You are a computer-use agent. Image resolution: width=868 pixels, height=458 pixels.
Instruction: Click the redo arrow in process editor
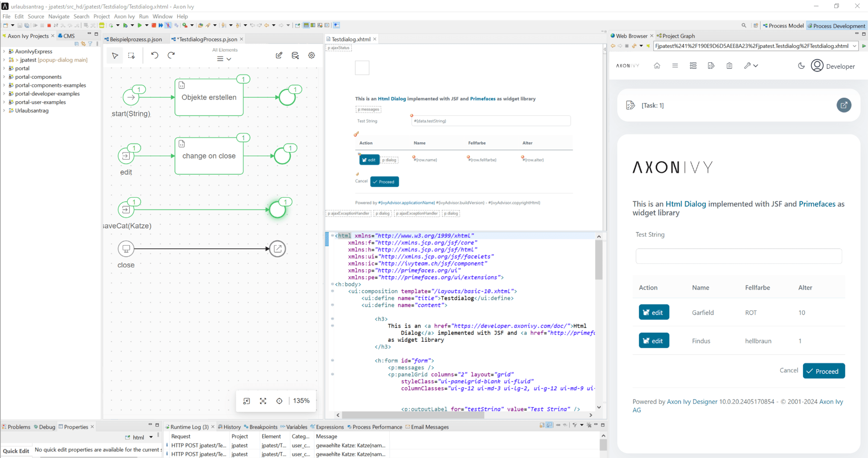171,56
